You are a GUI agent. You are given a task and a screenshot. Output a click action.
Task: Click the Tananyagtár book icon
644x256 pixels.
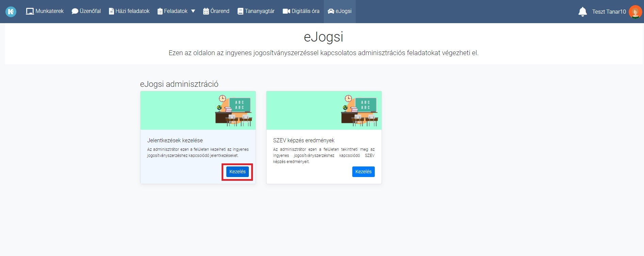240,11
